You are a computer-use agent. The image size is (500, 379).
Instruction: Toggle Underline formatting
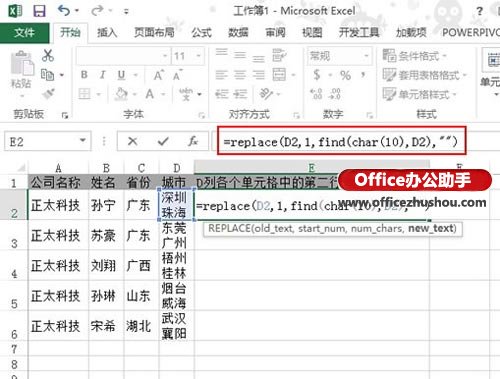pyautogui.click(x=121, y=75)
